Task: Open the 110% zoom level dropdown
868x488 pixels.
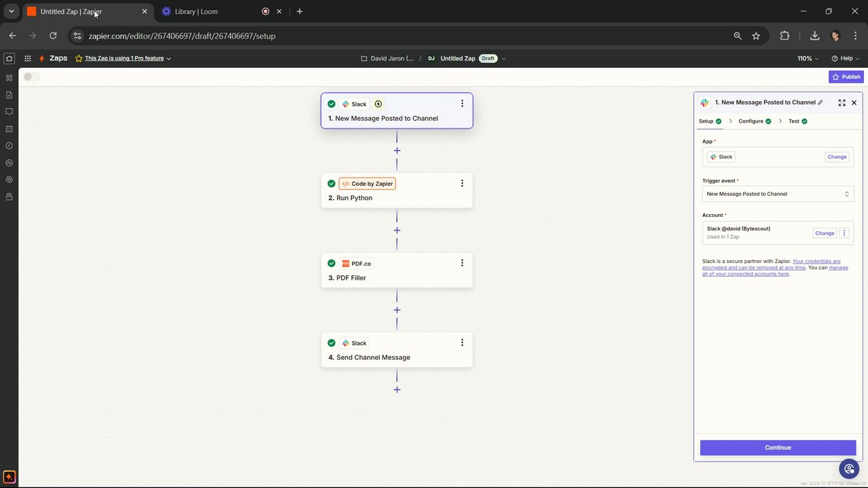Action: [x=808, y=58]
